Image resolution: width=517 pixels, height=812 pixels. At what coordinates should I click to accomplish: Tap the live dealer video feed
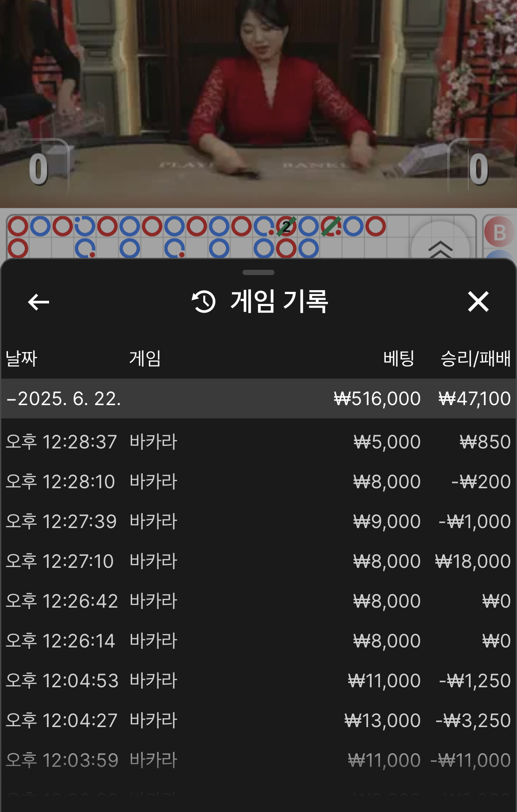(258, 103)
